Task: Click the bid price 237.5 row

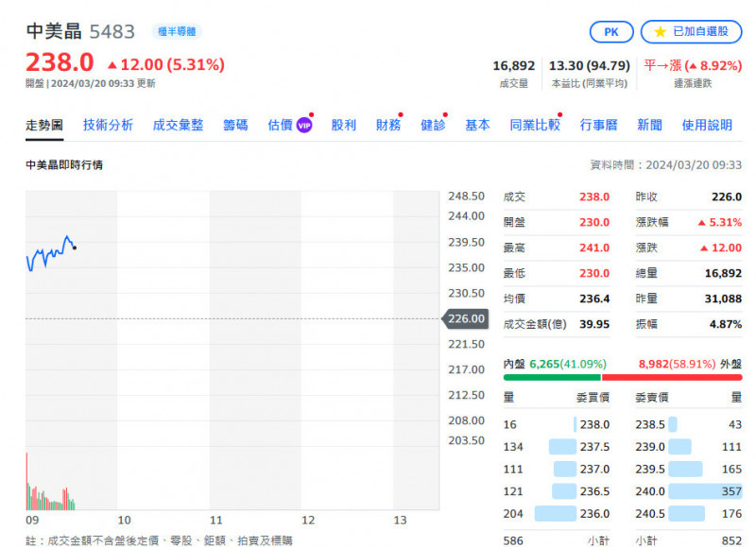Action: 557,447
